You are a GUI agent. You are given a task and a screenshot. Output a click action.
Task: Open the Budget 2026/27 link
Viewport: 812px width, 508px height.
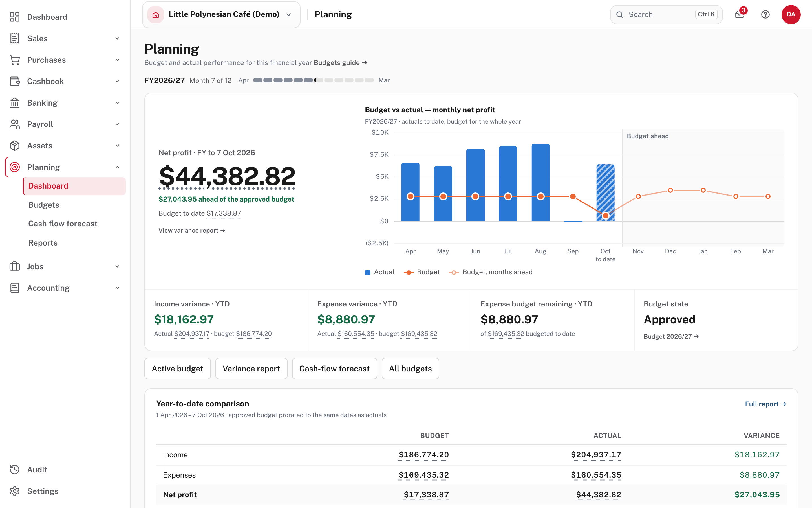tap(671, 337)
